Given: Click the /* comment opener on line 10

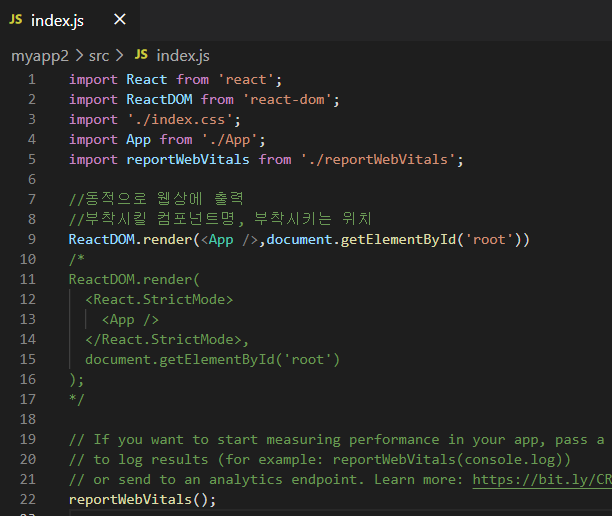Looking at the screenshot, I should point(77,259).
